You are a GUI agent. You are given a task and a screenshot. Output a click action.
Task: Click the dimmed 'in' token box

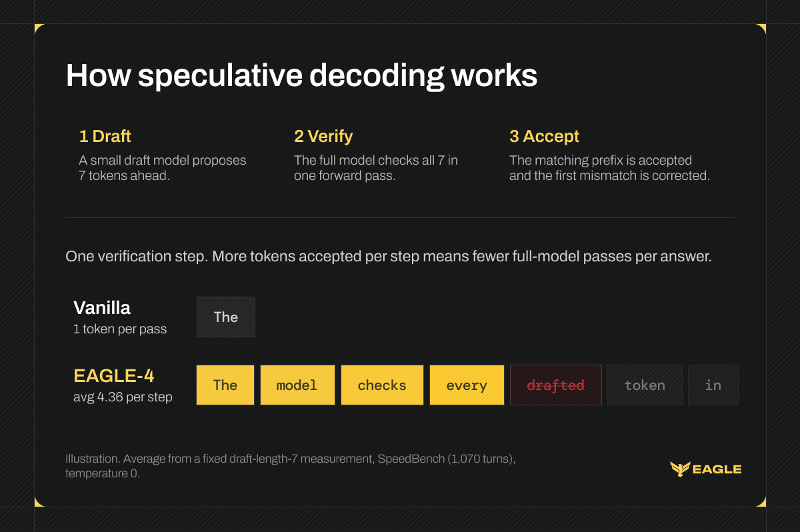(x=713, y=385)
